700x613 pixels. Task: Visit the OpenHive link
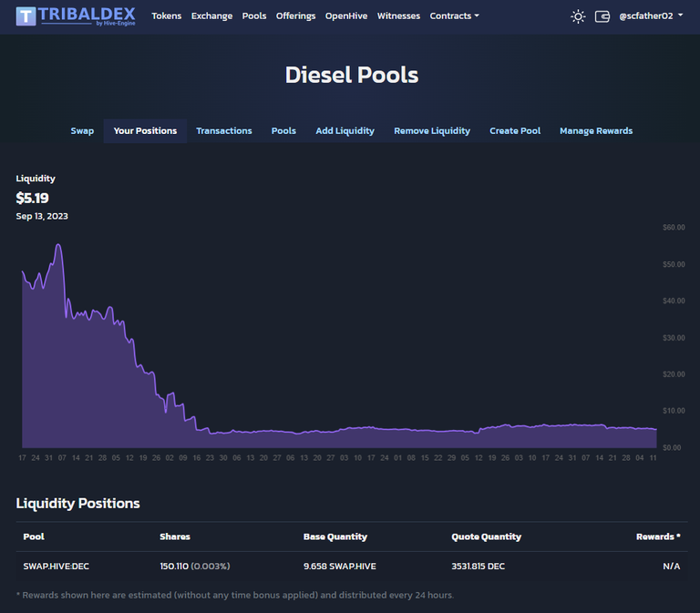point(346,15)
